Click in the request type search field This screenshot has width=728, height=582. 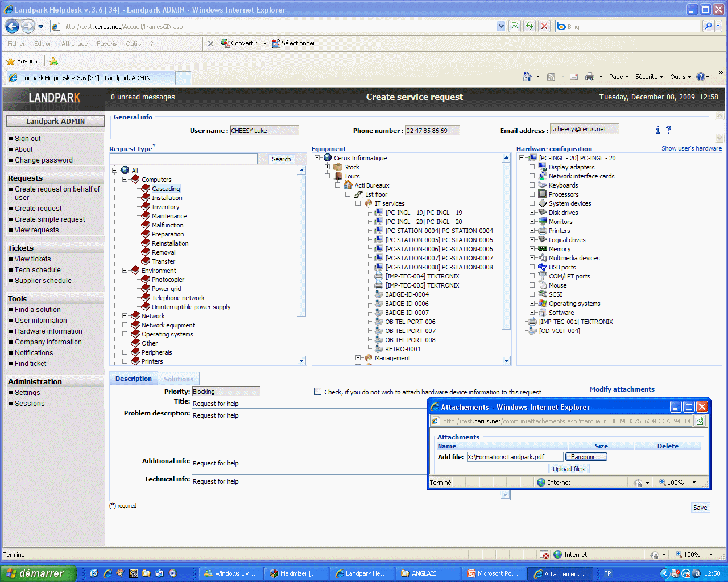click(x=184, y=159)
